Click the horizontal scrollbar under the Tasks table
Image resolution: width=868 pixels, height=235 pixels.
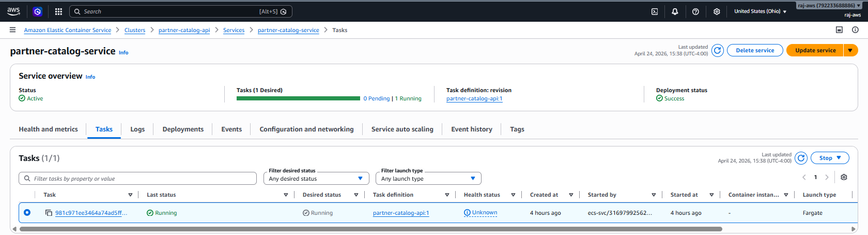click(370, 229)
